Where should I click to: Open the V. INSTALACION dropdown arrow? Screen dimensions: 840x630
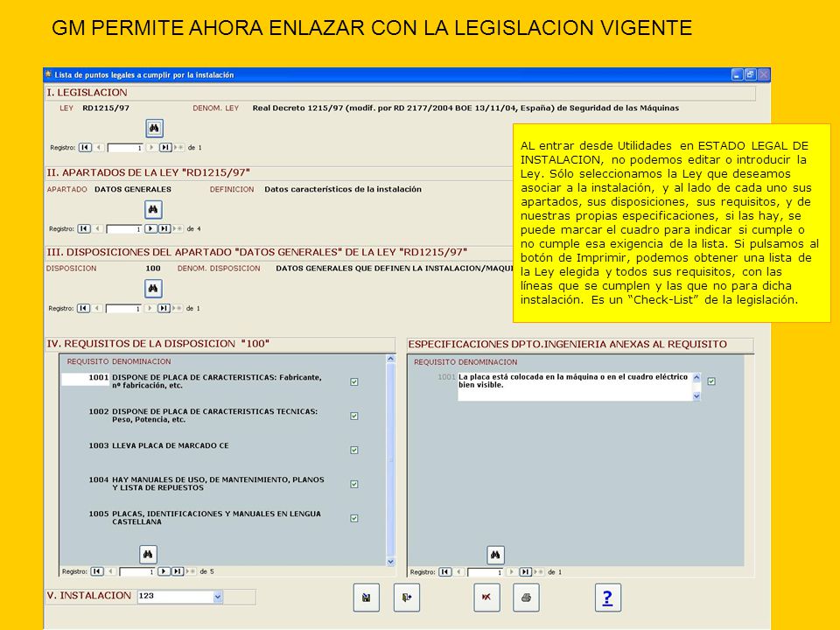coord(218,596)
